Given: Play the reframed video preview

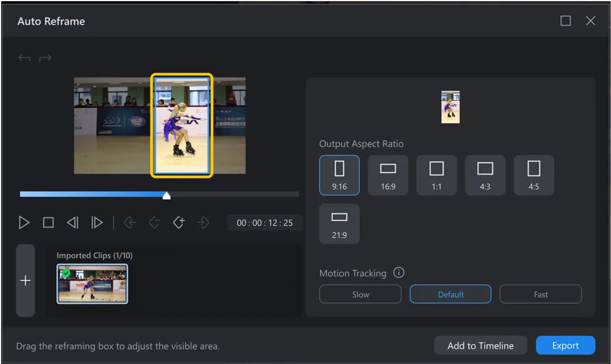Looking at the screenshot, I should [x=24, y=223].
